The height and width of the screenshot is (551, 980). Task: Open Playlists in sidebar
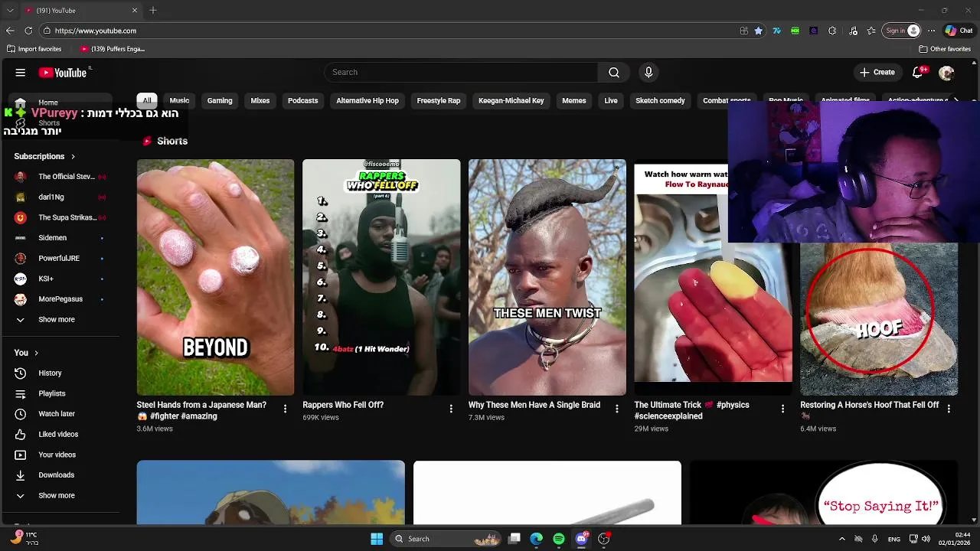[60, 393]
